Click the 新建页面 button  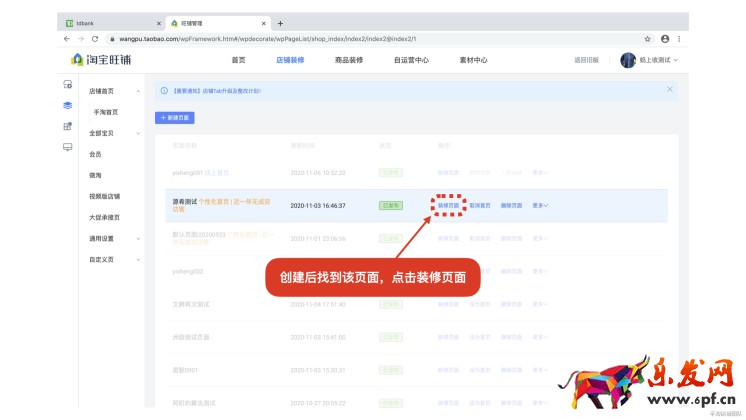(x=175, y=118)
